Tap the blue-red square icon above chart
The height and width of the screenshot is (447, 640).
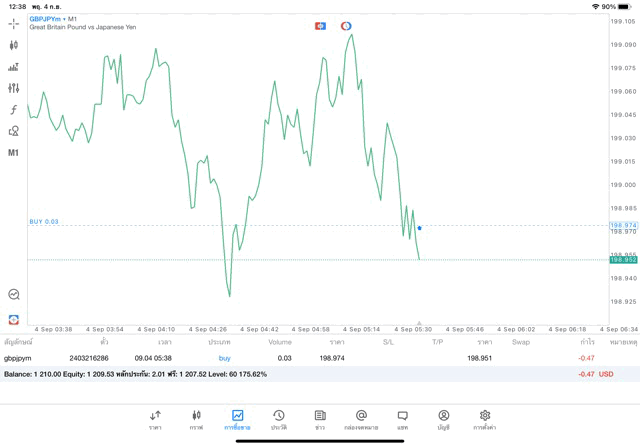320,26
